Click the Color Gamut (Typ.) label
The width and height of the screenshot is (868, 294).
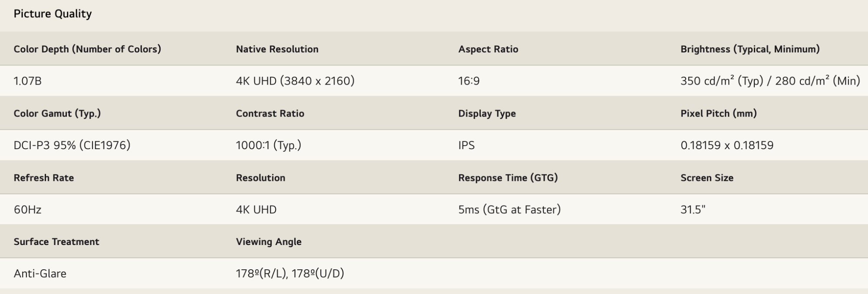point(57,113)
